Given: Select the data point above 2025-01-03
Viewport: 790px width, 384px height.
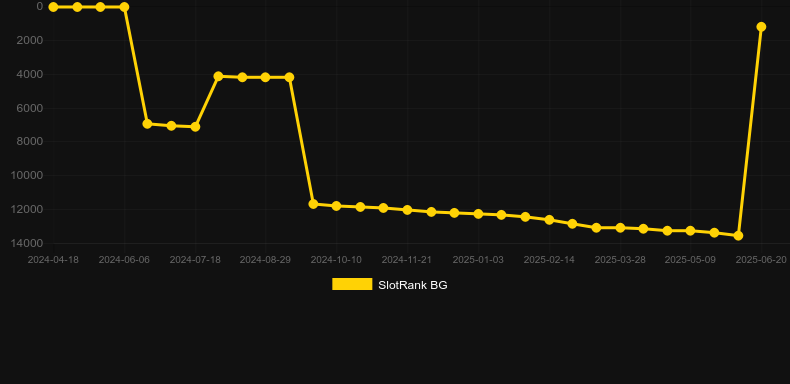Looking at the screenshot, I should coord(479,214).
